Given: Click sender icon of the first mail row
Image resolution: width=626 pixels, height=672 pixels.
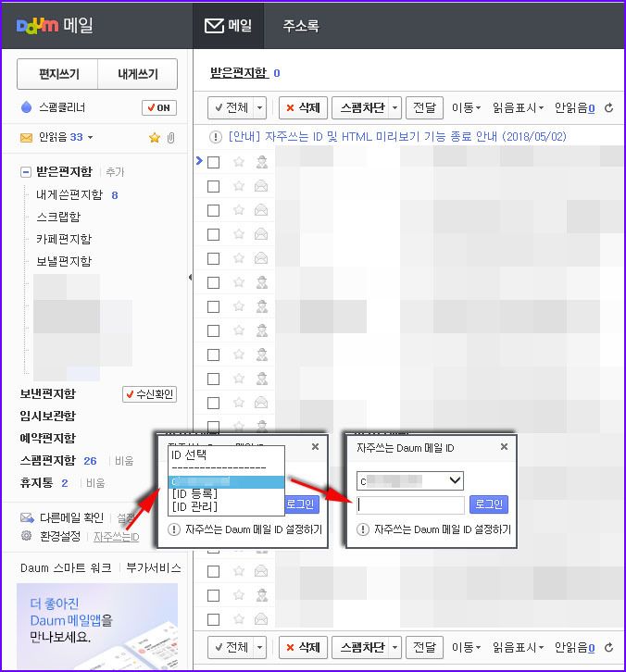Looking at the screenshot, I should (x=261, y=162).
